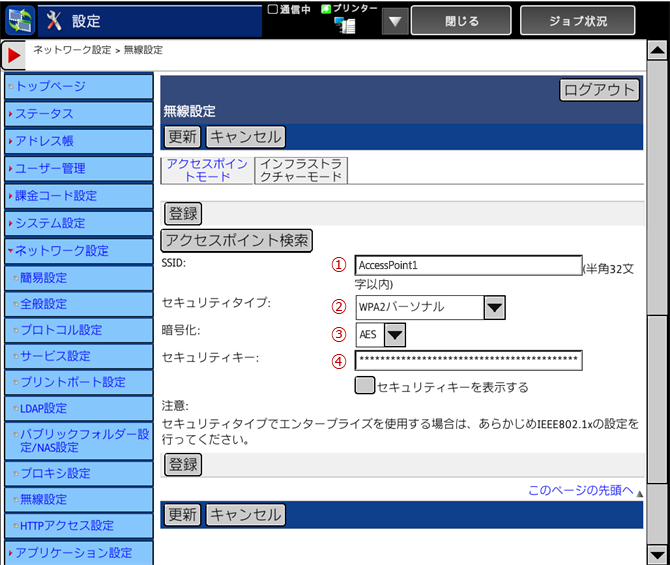The image size is (670, 565).
Task: Follow このページの先頭へ link
Action: pyautogui.click(x=581, y=490)
